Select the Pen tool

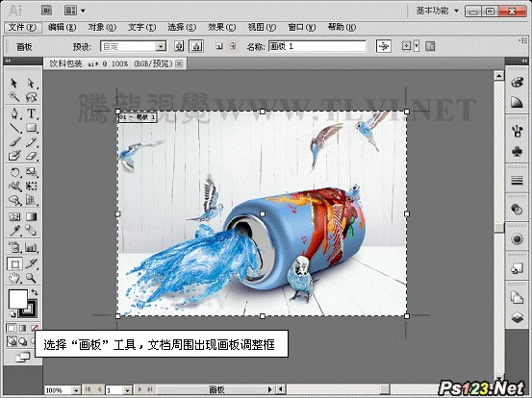coord(14,113)
